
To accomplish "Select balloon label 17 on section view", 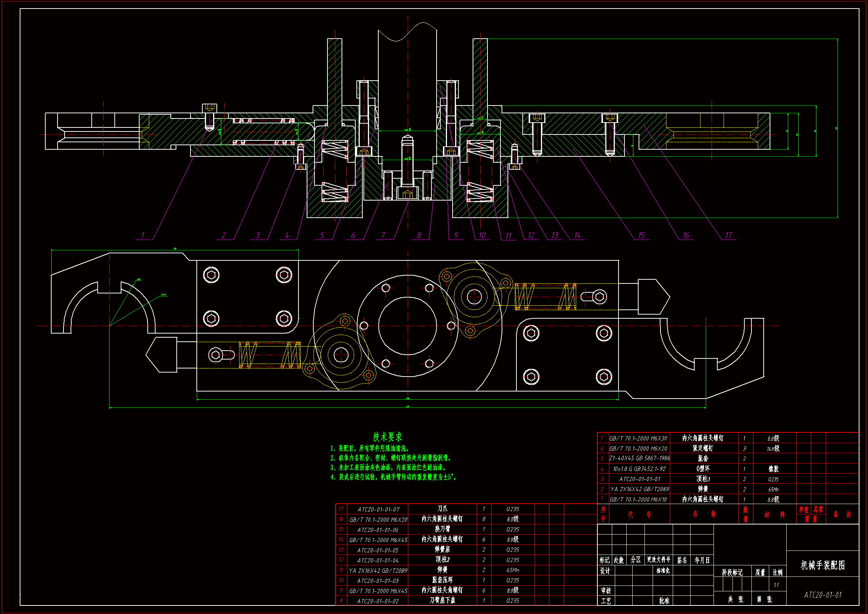I will tap(728, 235).
